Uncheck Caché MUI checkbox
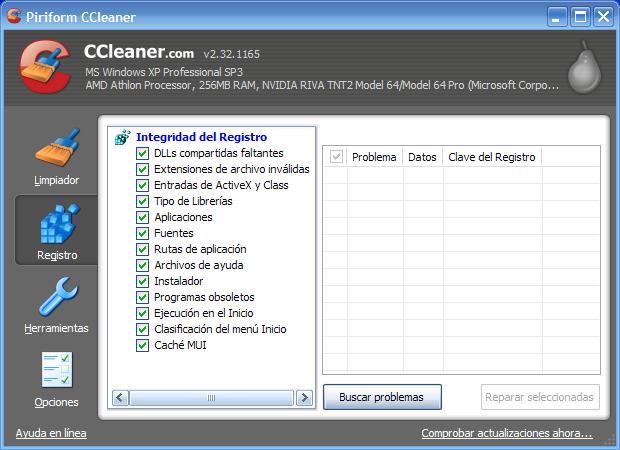The width and height of the screenshot is (620, 450). [x=142, y=346]
